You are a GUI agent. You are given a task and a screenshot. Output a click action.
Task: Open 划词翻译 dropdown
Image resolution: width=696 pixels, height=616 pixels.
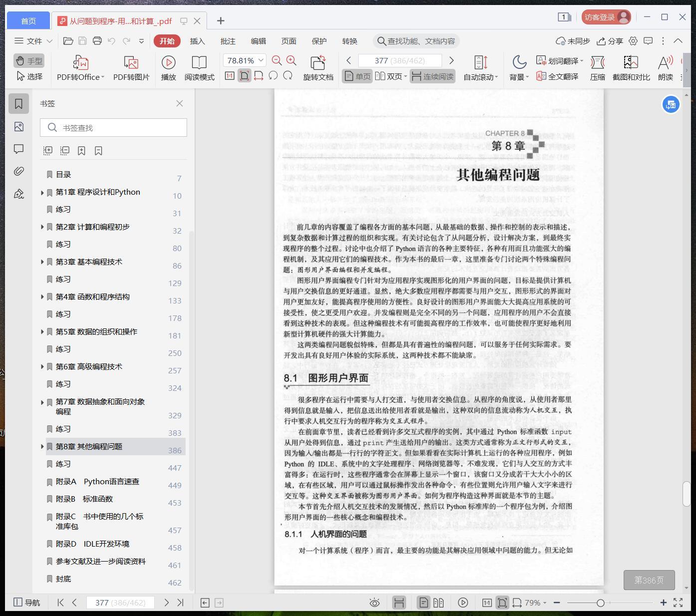point(559,61)
